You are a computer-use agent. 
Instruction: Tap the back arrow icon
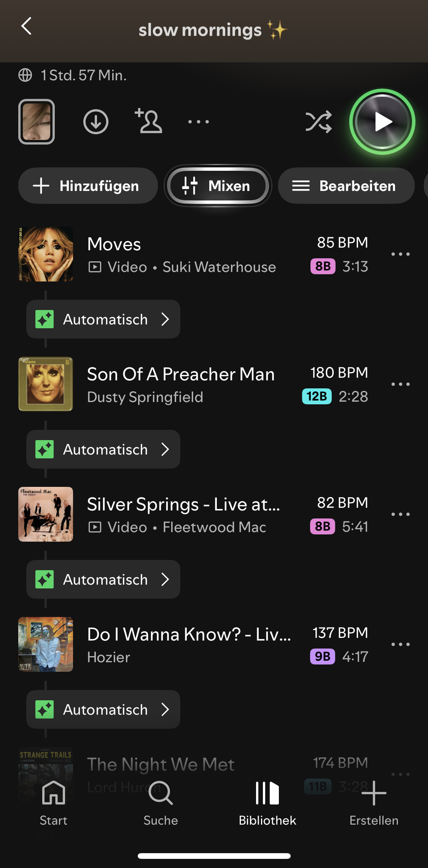tap(26, 27)
